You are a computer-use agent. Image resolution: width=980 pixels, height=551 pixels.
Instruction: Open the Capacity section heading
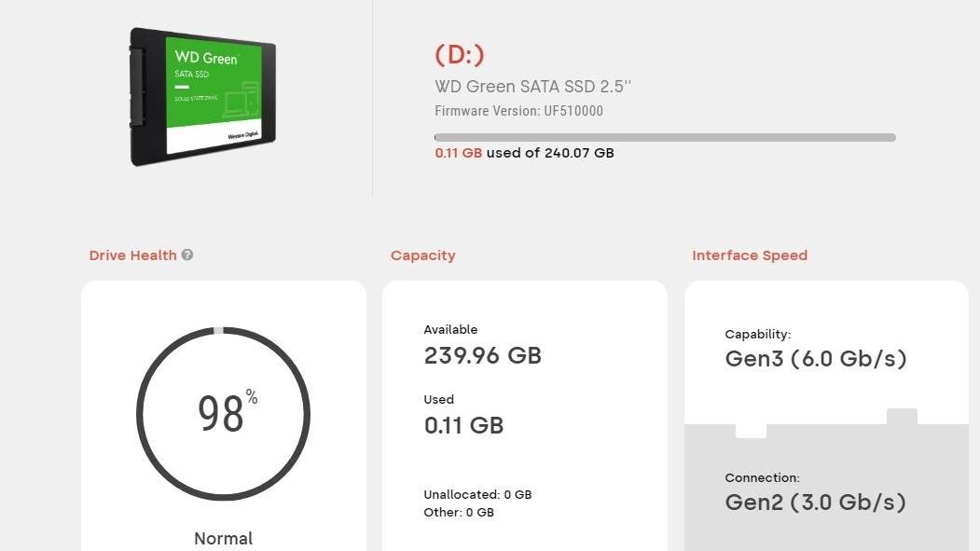[422, 255]
